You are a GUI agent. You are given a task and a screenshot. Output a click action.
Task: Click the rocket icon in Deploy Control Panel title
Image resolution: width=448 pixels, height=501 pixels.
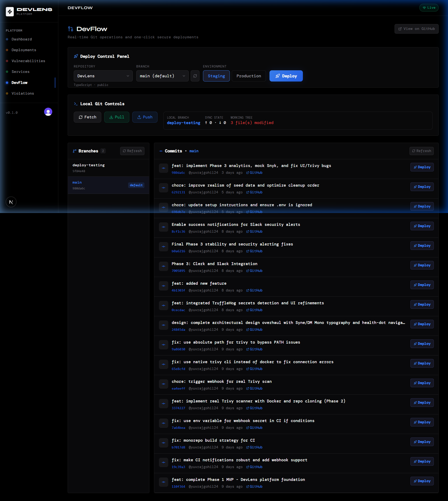(76, 57)
